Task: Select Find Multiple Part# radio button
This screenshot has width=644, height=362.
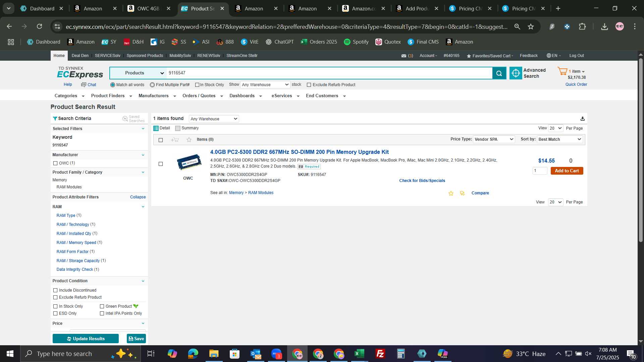Action: click(152, 85)
